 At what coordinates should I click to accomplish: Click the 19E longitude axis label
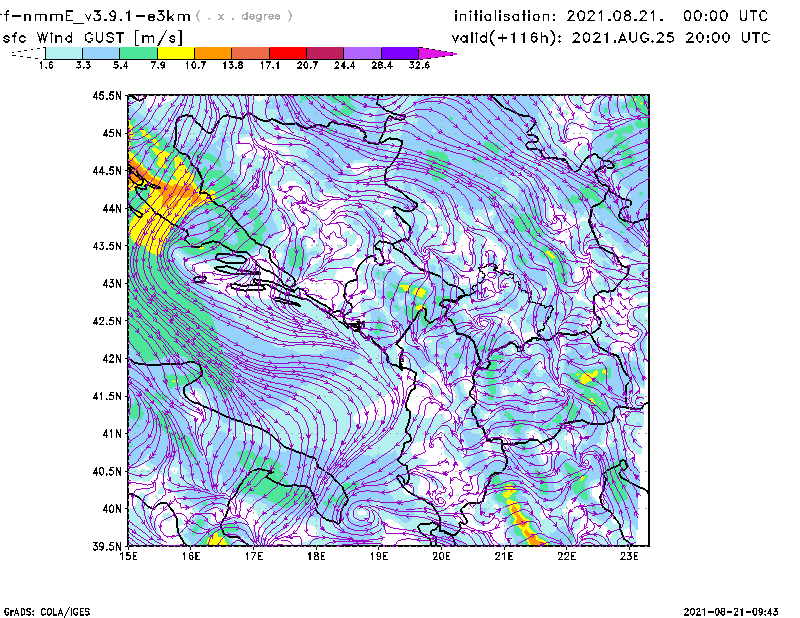point(379,555)
